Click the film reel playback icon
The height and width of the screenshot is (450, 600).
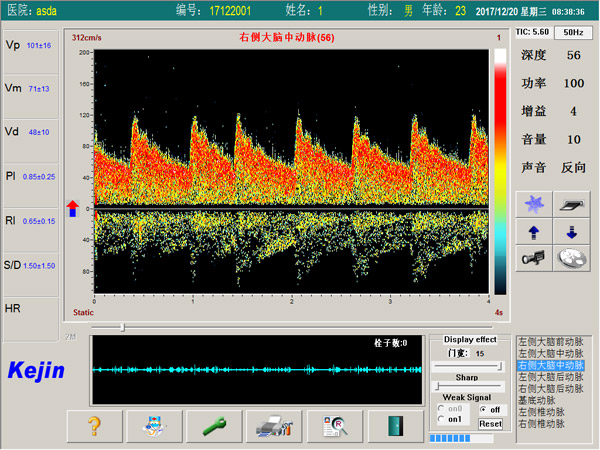[572, 258]
